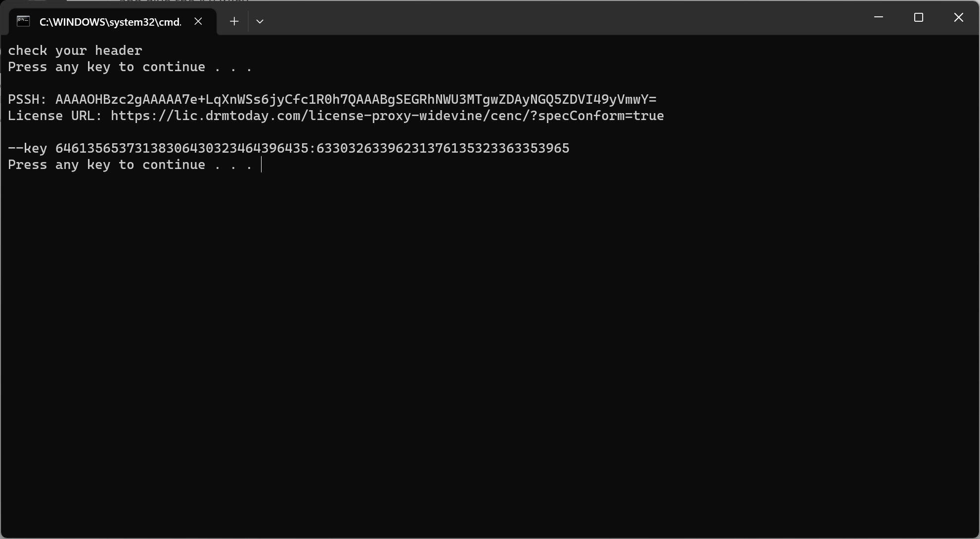Click the cmd icon in the tab
Image resolution: width=980 pixels, height=539 pixels.
[23, 21]
